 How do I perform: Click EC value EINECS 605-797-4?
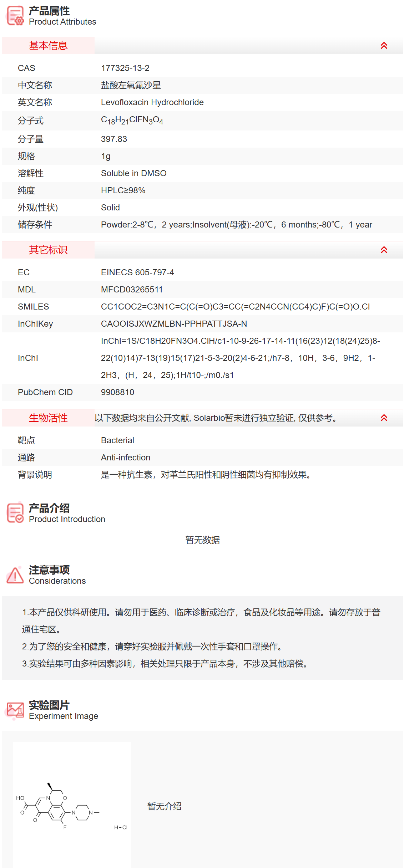137,272
